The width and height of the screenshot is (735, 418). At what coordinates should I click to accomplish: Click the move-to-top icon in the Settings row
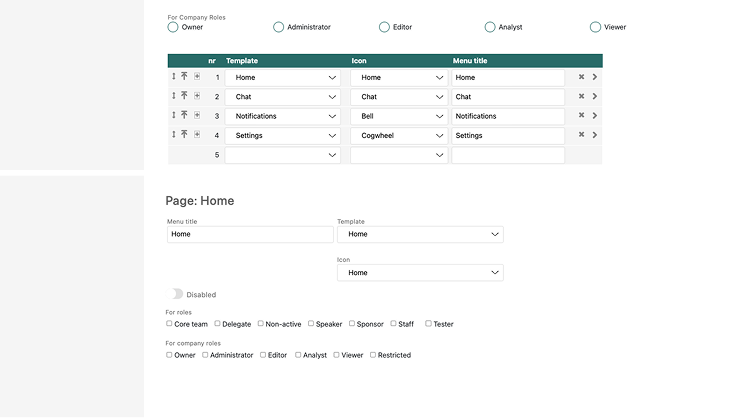[x=184, y=134]
